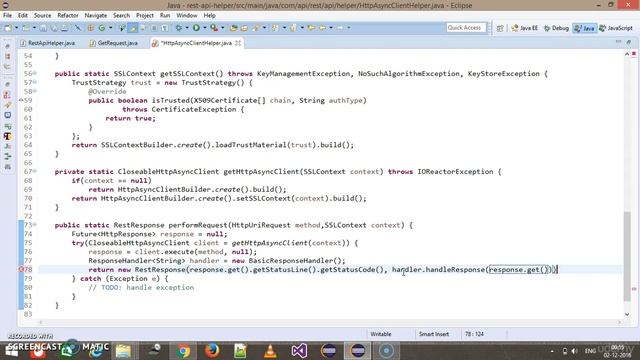Open Chrome from the taskbar
Image resolution: width=640 pixels, height=360 pixels.
click(x=183, y=351)
